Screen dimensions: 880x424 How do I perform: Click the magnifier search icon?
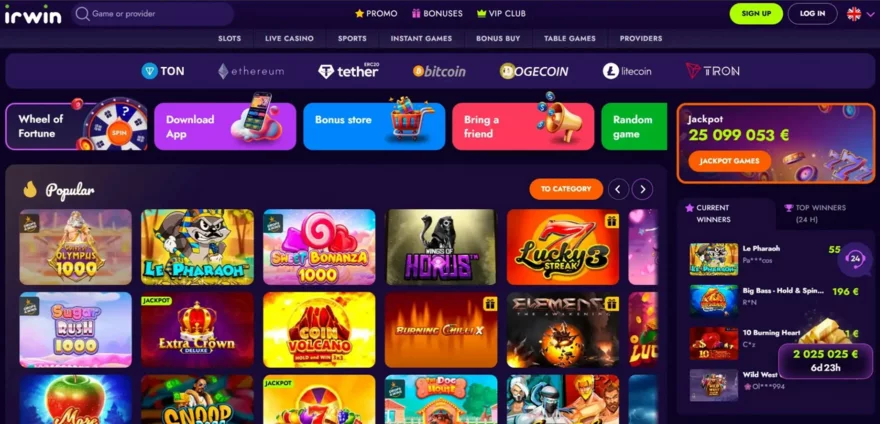coord(82,13)
